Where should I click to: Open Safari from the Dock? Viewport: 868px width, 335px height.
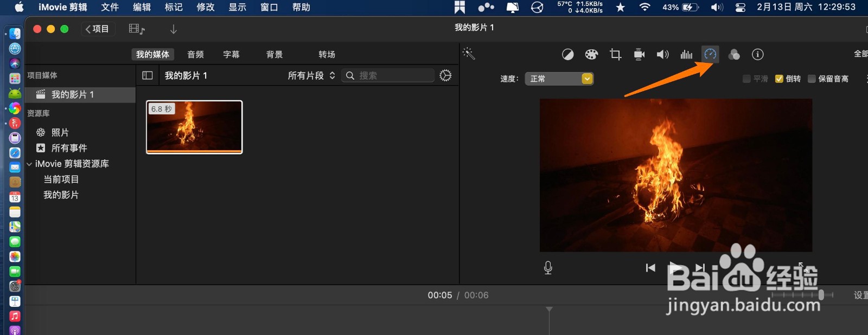click(x=15, y=153)
